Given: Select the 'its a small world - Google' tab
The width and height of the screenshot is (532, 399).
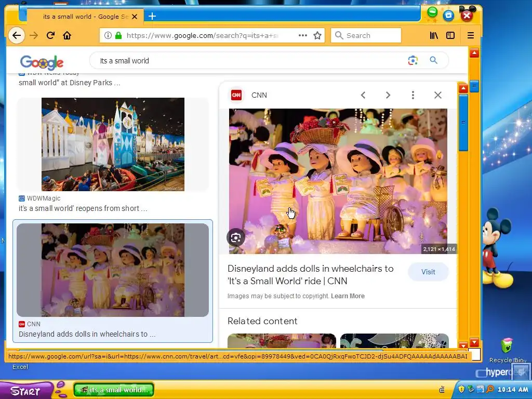Looking at the screenshot, I should click(x=85, y=16).
